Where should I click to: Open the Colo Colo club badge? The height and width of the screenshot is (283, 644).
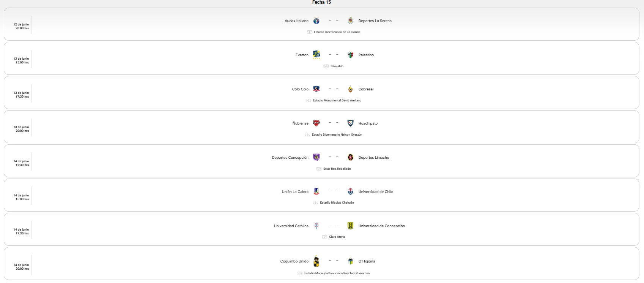point(316,89)
